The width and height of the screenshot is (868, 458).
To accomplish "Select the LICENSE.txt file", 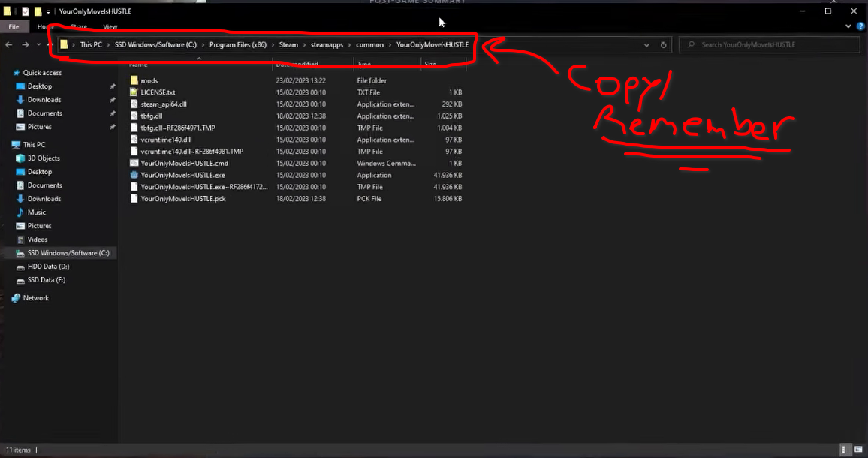I will [158, 92].
